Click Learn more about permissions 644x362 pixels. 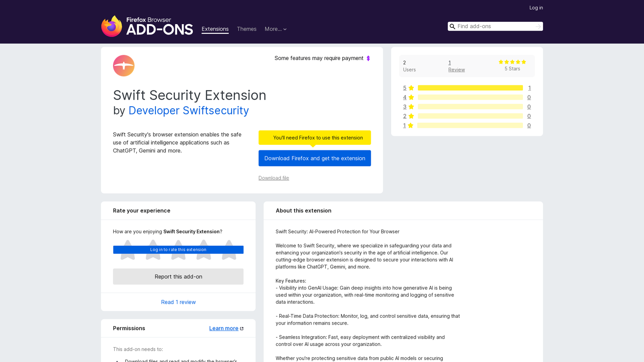click(x=224, y=328)
